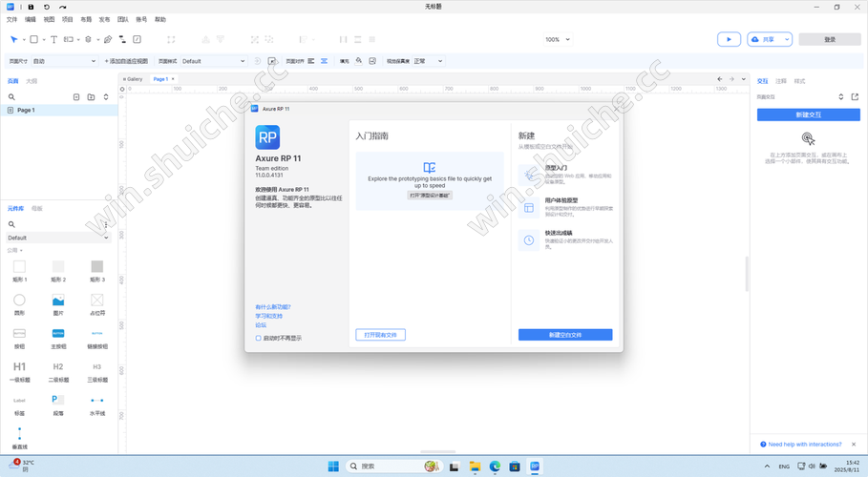The height and width of the screenshot is (477, 868).
Task: Click the 登录 button
Action: coord(830,39)
